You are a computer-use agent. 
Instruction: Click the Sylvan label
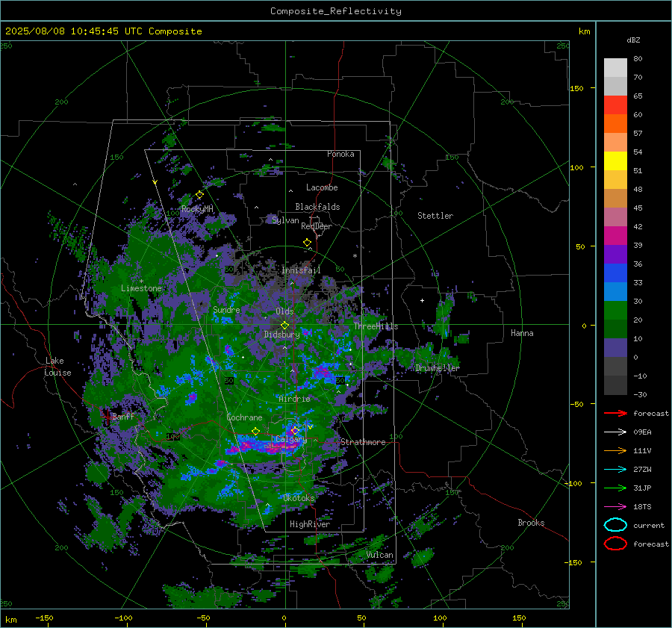[285, 220]
